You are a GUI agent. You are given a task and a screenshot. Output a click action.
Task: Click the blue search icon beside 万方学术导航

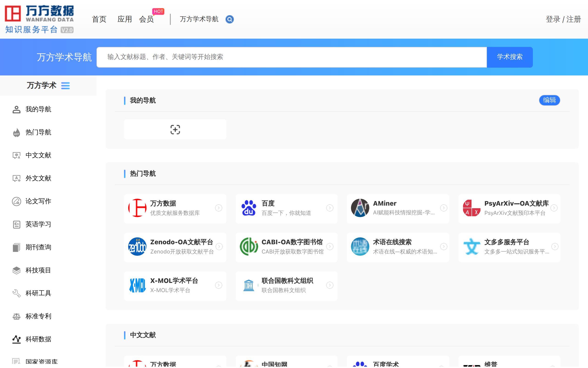pos(229,19)
